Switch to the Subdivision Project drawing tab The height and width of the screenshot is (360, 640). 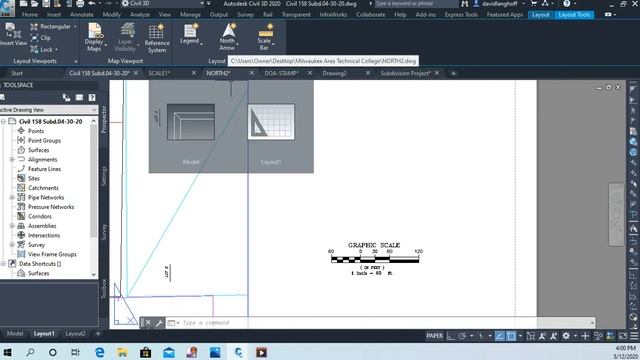click(x=405, y=73)
